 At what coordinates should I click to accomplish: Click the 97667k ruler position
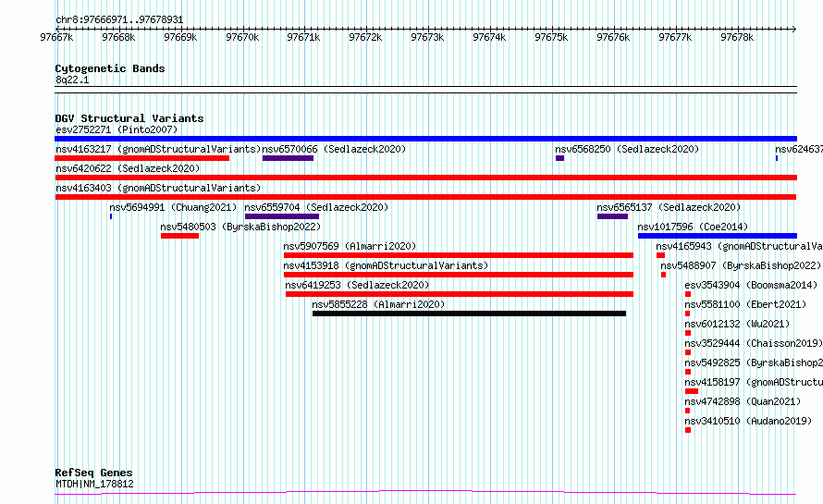(56, 37)
